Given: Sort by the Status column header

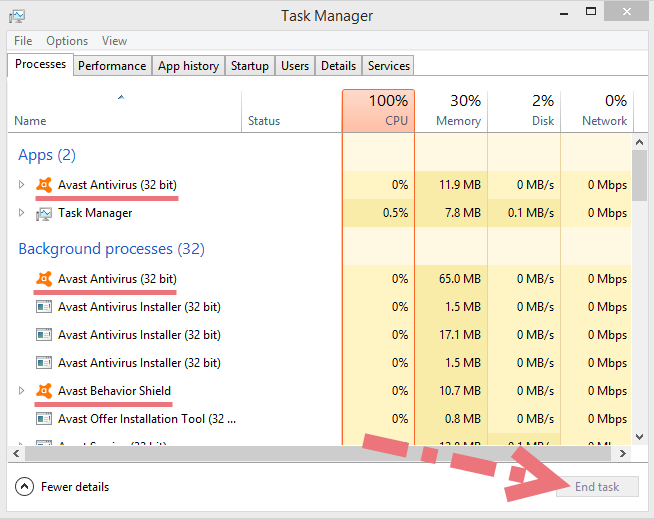Looking at the screenshot, I should (292, 112).
